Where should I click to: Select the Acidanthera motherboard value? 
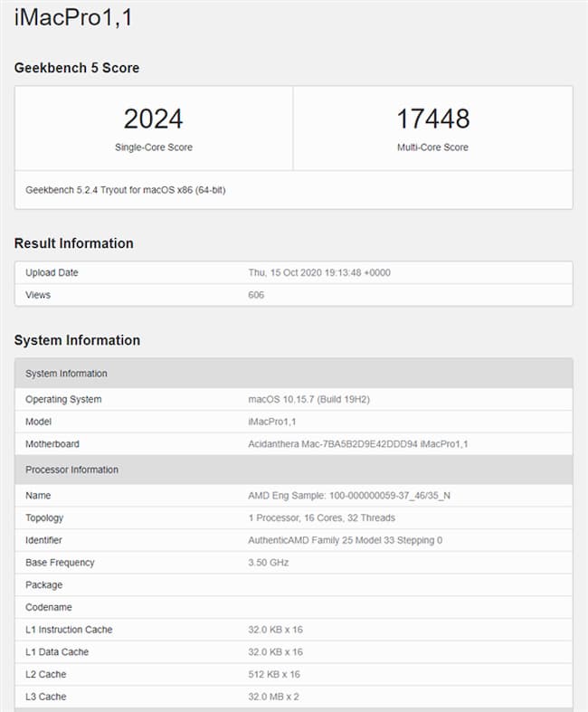click(x=357, y=444)
